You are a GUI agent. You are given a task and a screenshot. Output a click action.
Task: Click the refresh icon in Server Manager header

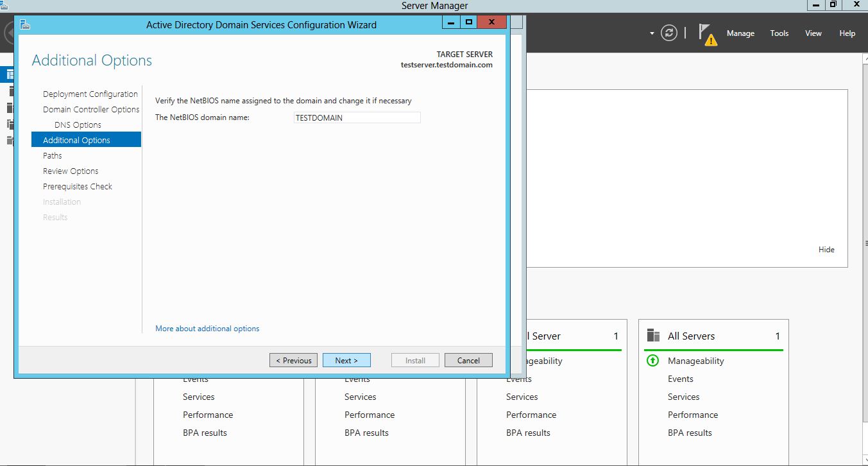669,33
